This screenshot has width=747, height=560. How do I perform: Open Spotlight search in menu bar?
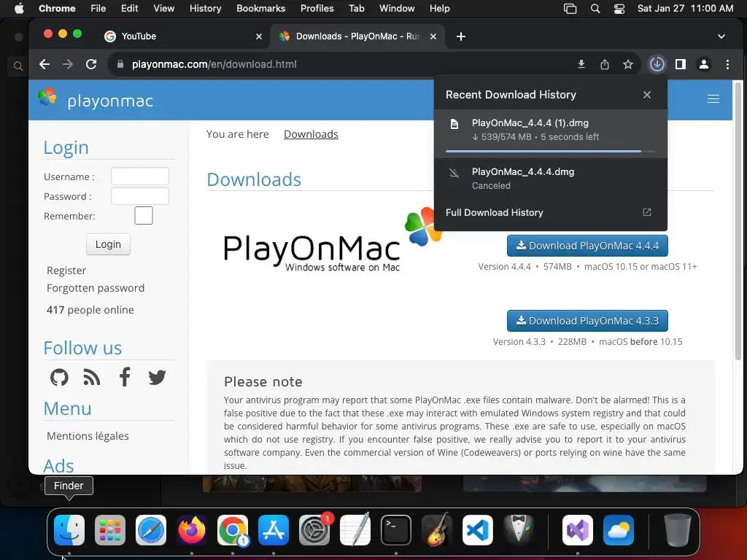click(595, 9)
